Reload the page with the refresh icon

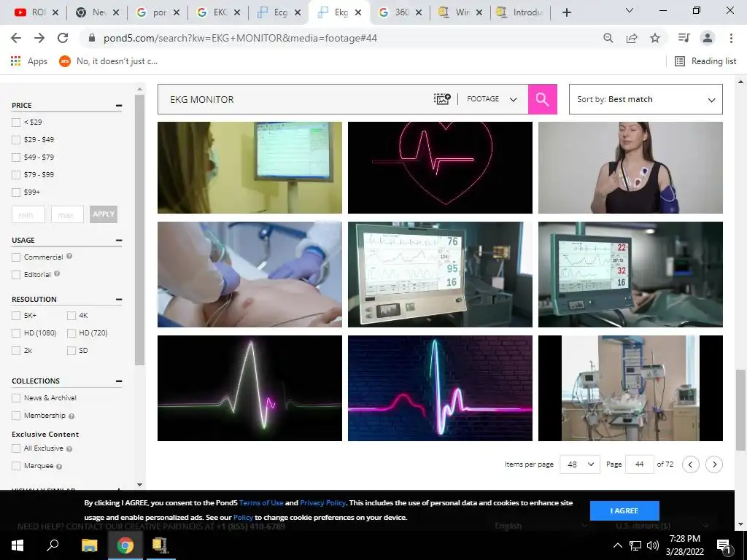[x=63, y=38]
